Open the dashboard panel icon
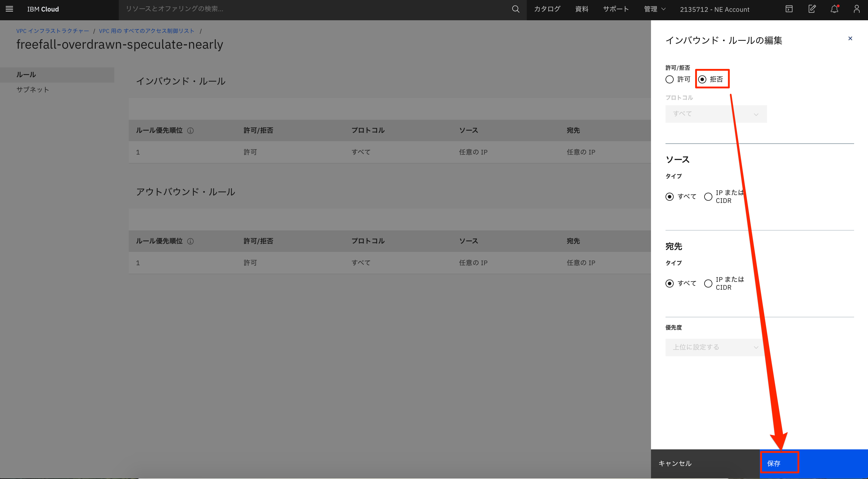The width and height of the screenshot is (868, 479). click(x=789, y=9)
